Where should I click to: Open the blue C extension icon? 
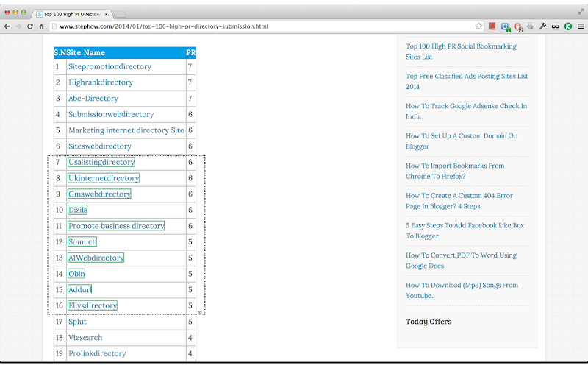(x=506, y=26)
